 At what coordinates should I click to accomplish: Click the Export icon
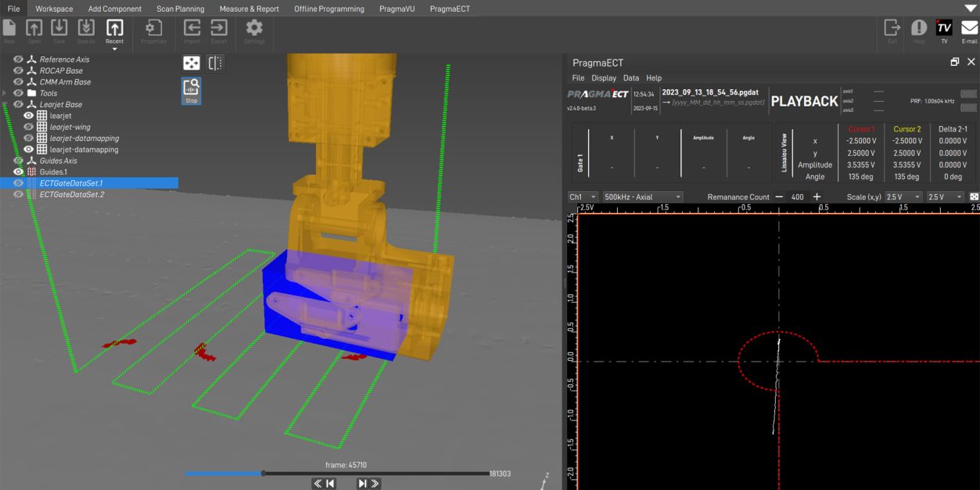coord(218,28)
